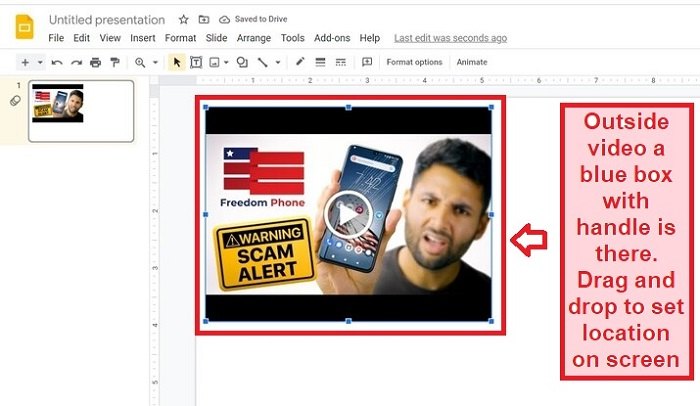Open the zoom level dropdown arrow
The height and width of the screenshot is (406, 700).
coord(155,63)
